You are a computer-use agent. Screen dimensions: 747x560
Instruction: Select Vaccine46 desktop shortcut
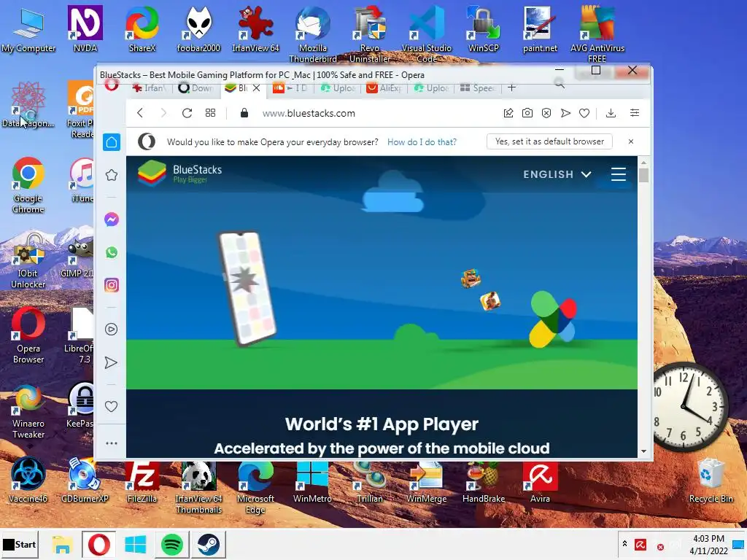pyautogui.click(x=28, y=481)
